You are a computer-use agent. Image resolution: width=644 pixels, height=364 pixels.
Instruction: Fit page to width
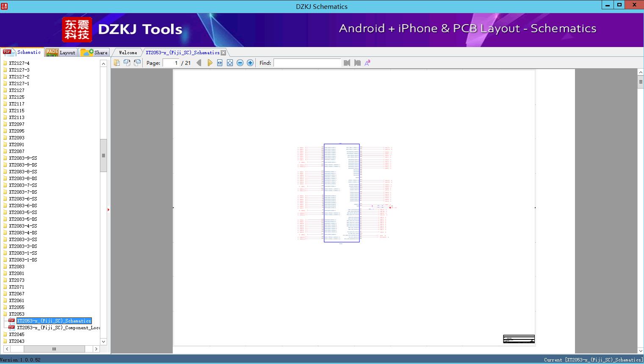pos(220,63)
